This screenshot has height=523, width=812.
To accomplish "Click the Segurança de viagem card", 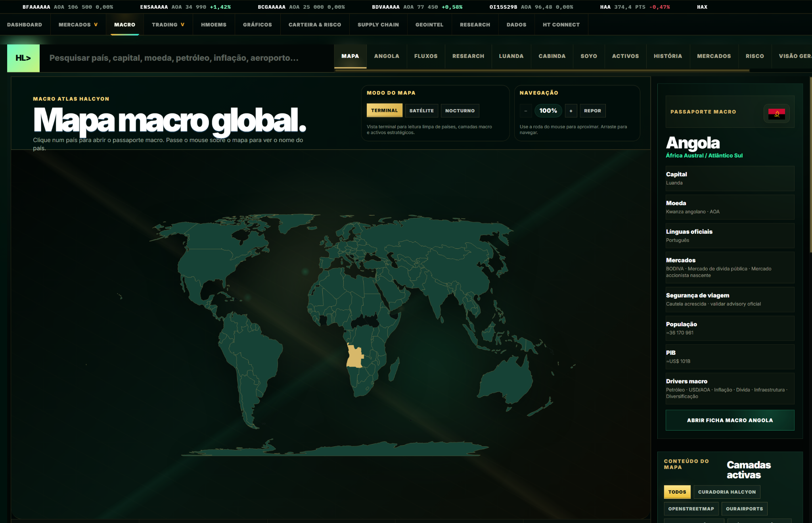I will point(730,300).
